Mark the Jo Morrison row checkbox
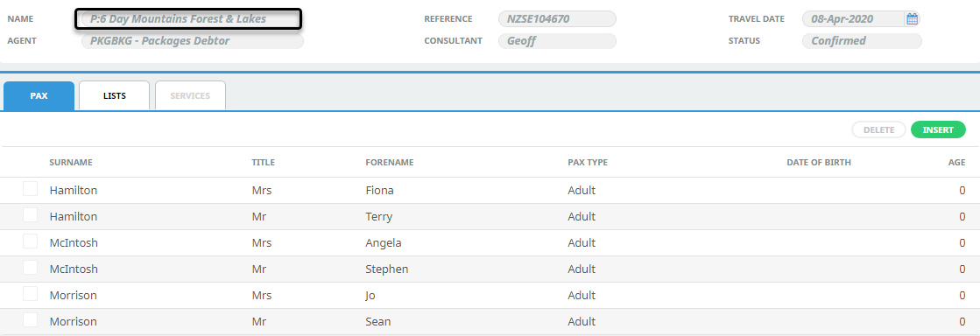The width and height of the screenshot is (980, 336). [30, 294]
